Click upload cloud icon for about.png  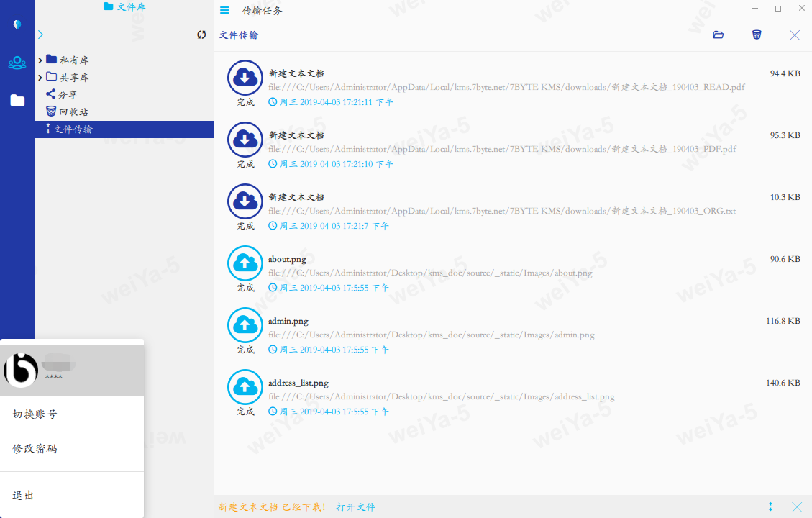click(x=245, y=263)
